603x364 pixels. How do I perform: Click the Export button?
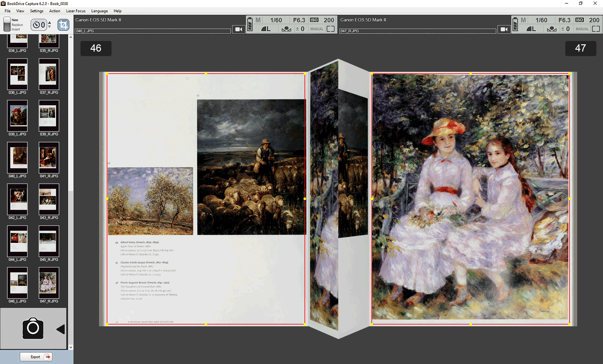[x=36, y=357]
